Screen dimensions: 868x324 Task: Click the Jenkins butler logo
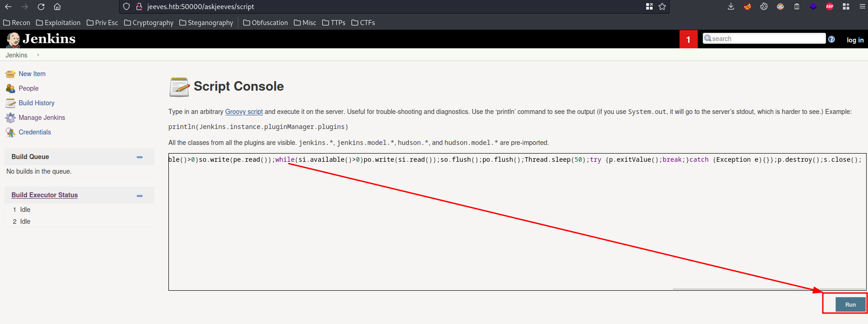click(13, 40)
